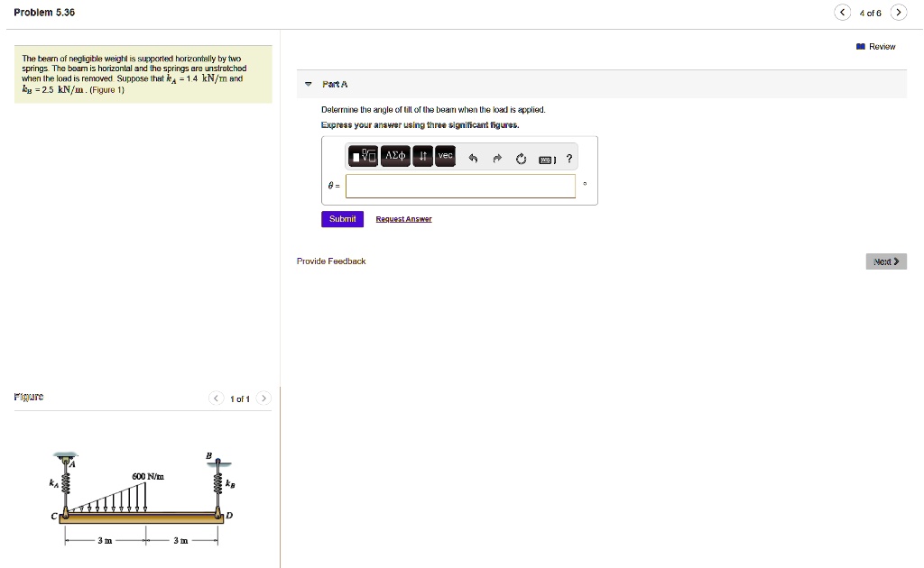Click the '1 of 1' figure counter
The width and height of the screenshot is (924, 568).
[240, 399]
